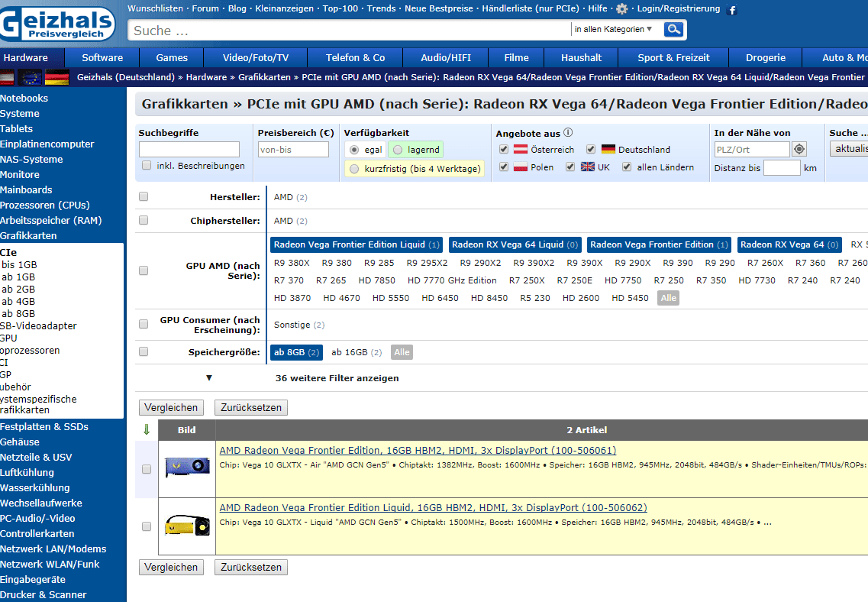Open Festplatten & SSDs in sidebar
868x602 pixels.
[44, 426]
